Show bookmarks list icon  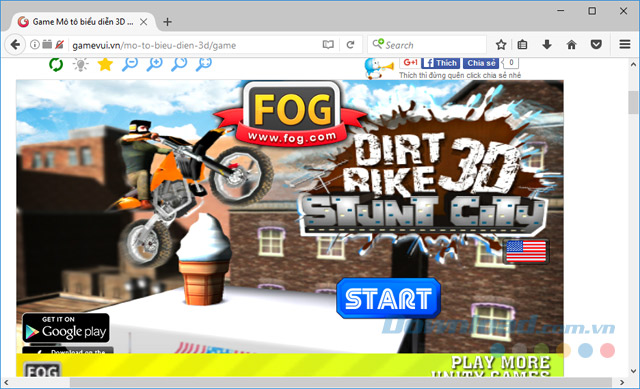pos(522,44)
